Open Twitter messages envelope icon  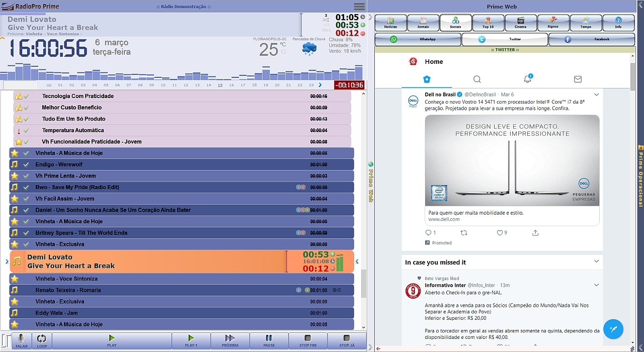(x=578, y=79)
